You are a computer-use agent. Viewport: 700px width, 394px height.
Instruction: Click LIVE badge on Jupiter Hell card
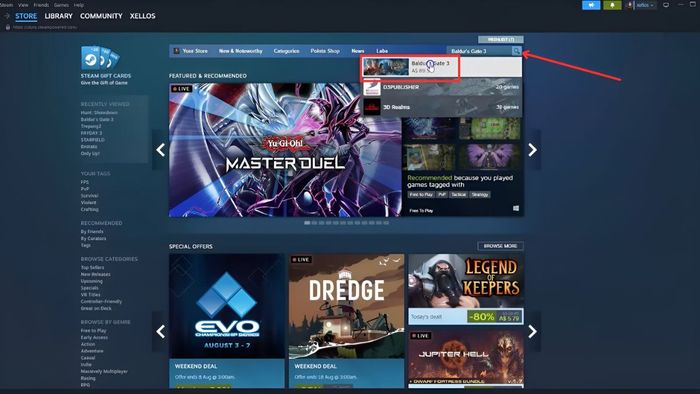pos(420,336)
